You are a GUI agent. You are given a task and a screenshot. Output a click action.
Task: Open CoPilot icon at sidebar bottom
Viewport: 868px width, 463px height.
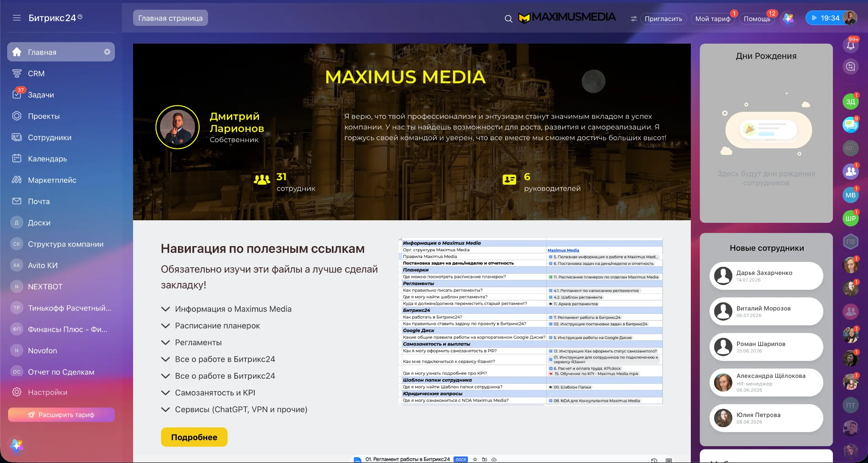(x=17, y=446)
